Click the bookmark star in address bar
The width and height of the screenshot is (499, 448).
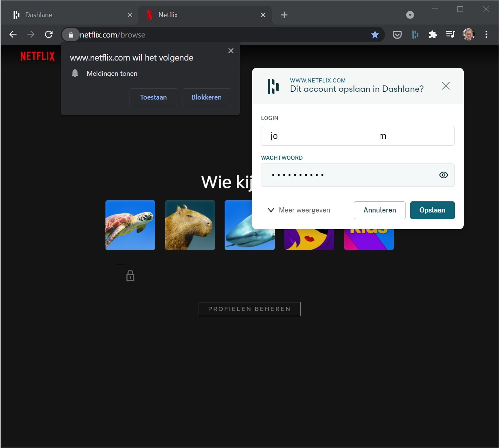(x=375, y=35)
